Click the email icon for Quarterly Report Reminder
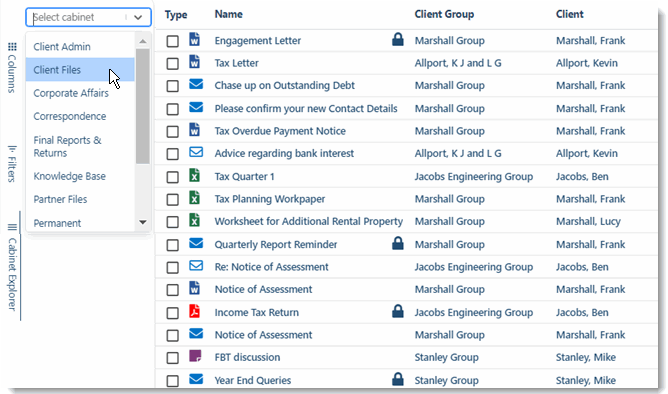Image resolution: width=668 pixels, height=394 pixels. [196, 243]
